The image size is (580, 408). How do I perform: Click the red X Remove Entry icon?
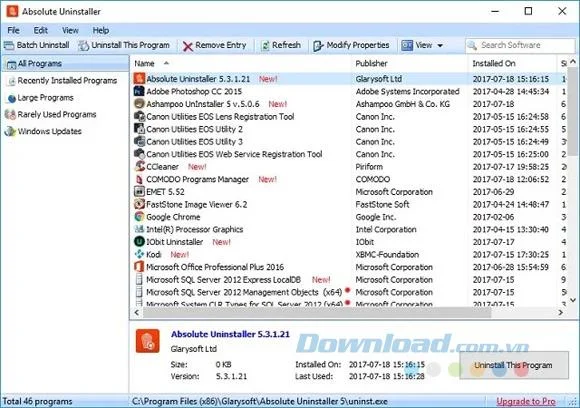coord(188,46)
